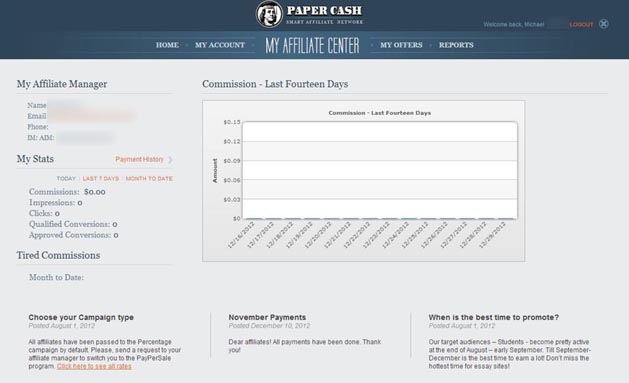Click the 'My Stats' heading
Screen dimensions: 629x383
(35, 159)
